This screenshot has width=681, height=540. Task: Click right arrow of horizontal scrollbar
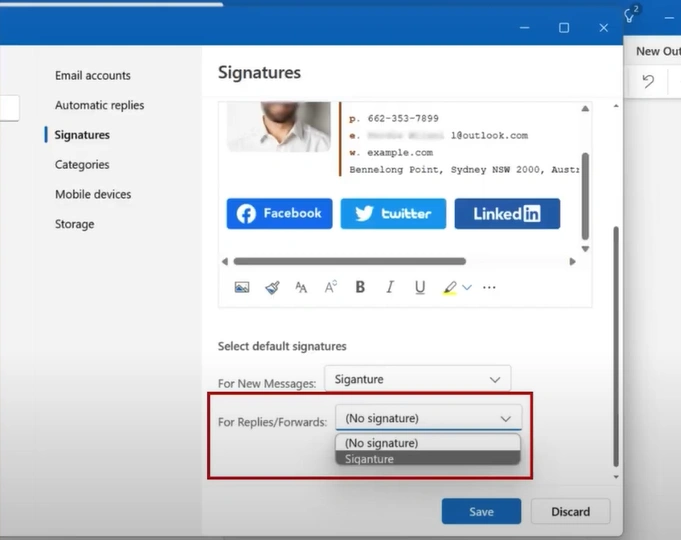coord(572,261)
